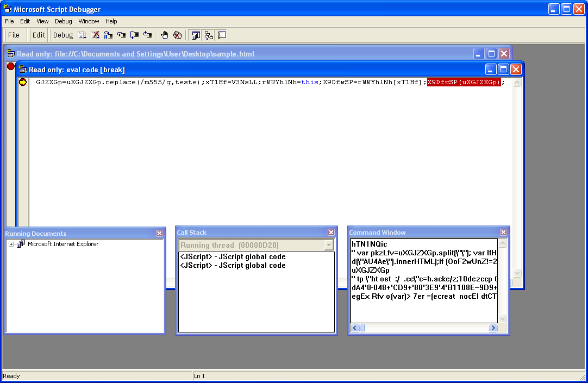Click the Stop Debugging icon
Viewport: 588px width, 383px height.
click(x=95, y=35)
